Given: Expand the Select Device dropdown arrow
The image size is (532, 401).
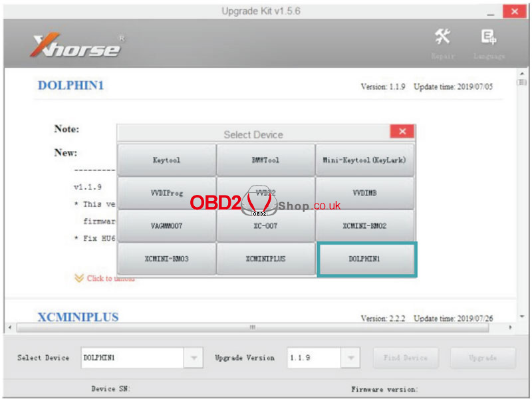Looking at the screenshot, I should coord(194,358).
